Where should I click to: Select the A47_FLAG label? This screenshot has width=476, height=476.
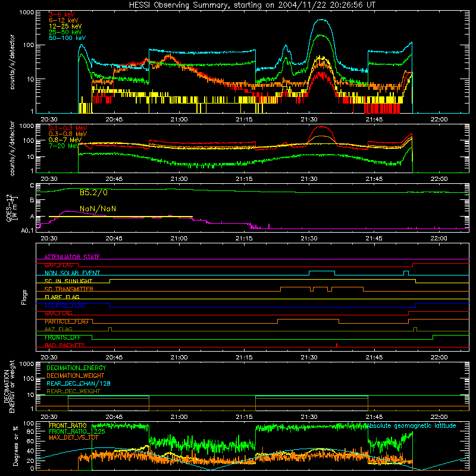pos(58,330)
